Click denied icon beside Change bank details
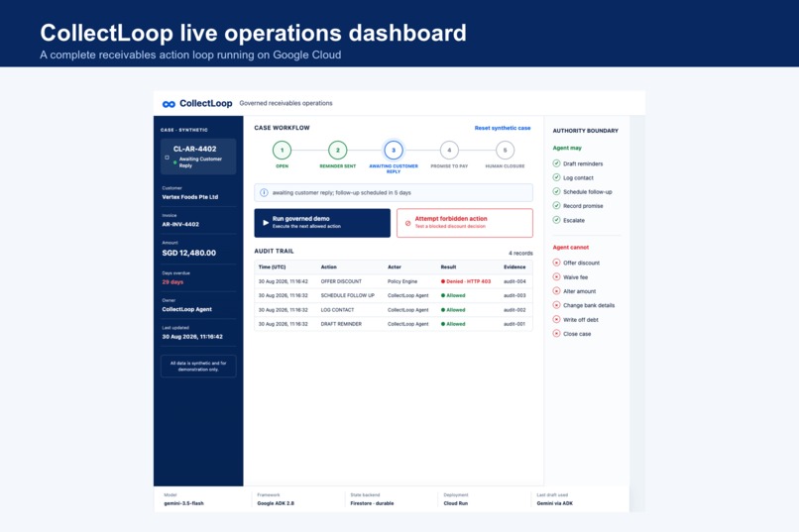This screenshot has height=532, width=799. tap(556, 305)
